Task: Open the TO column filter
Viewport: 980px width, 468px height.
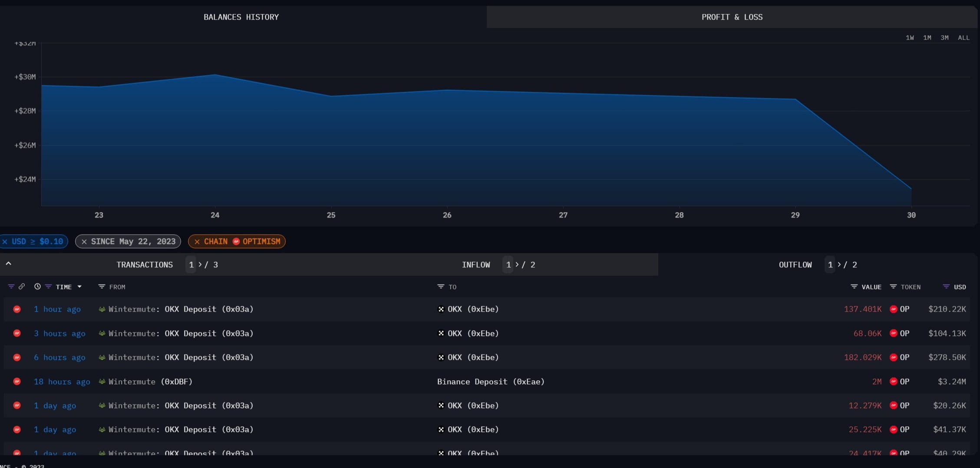Action: point(441,287)
